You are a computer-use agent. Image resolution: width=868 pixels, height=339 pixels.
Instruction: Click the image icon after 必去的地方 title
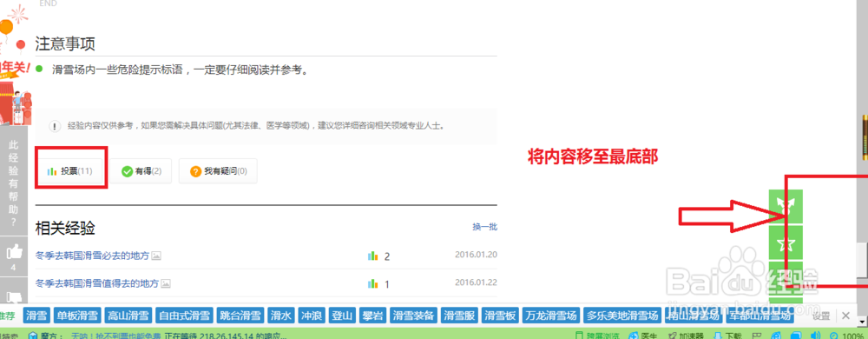[156, 256]
